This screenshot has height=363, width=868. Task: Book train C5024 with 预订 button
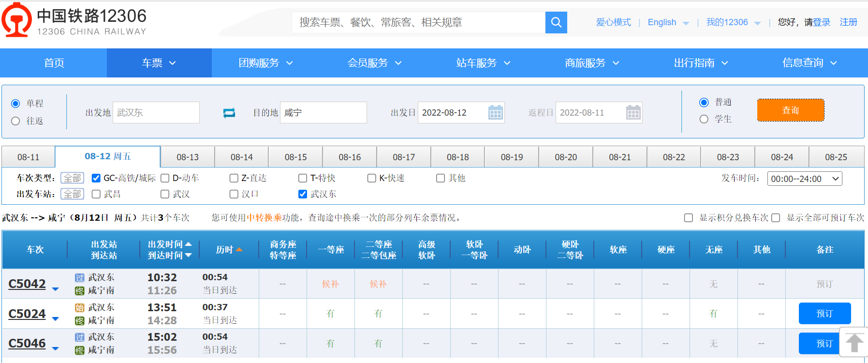[824, 314]
